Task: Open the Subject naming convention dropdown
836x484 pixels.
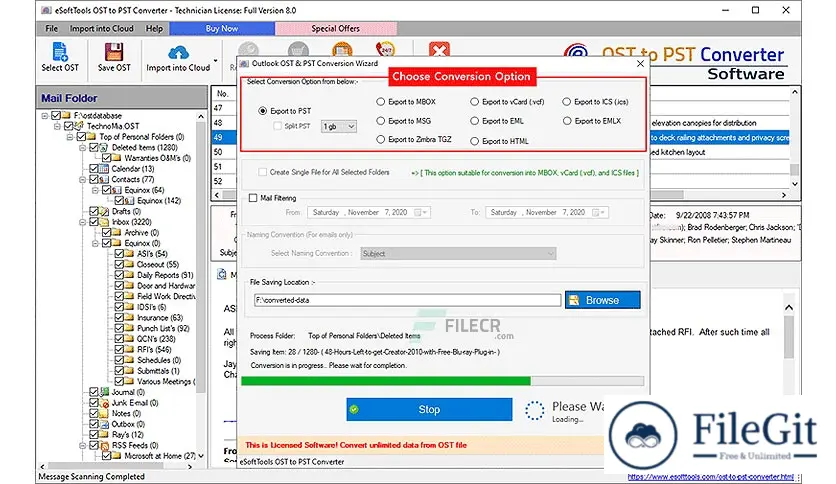Action: click(x=550, y=254)
